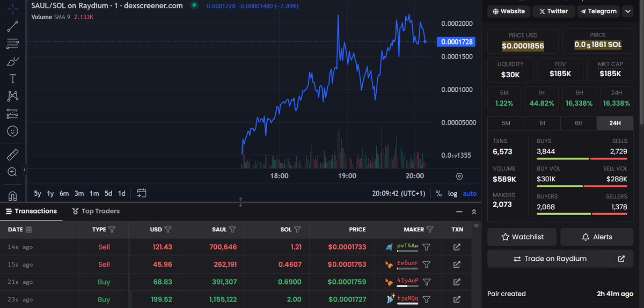Open the go-to-date calendar icon

[x=142, y=193]
